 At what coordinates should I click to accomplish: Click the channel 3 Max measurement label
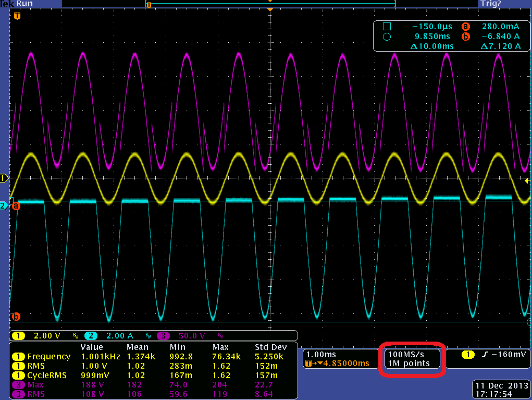coord(35,385)
